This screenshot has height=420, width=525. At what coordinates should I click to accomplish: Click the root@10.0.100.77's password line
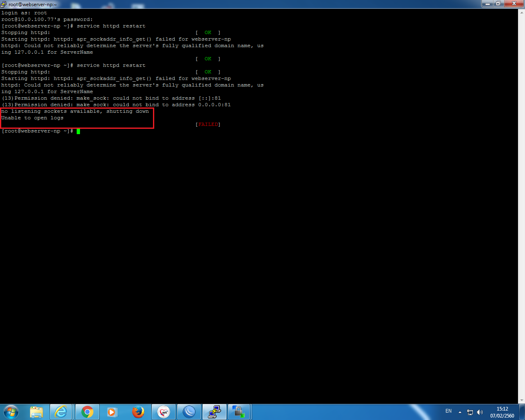point(47,19)
